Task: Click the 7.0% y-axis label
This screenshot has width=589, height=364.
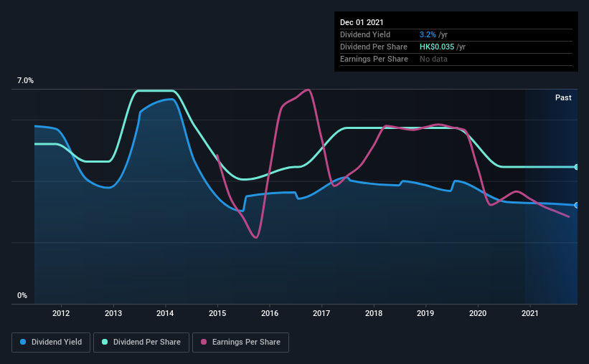Action: coord(25,81)
